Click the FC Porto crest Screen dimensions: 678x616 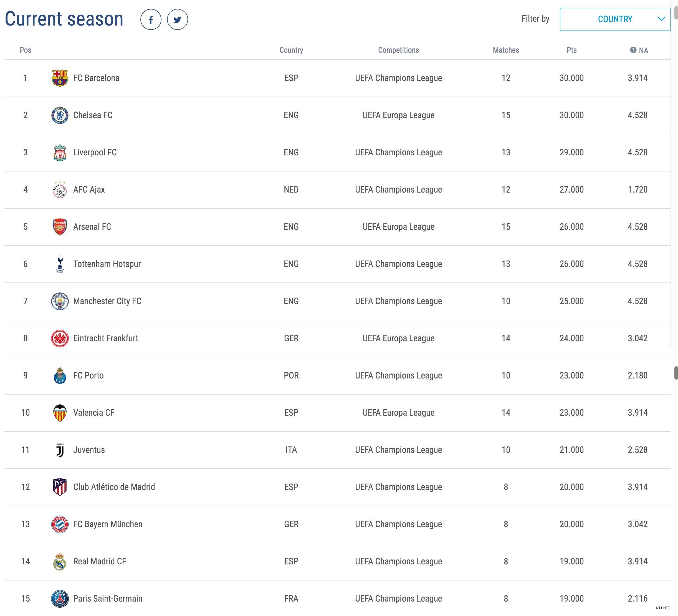[x=60, y=375]
